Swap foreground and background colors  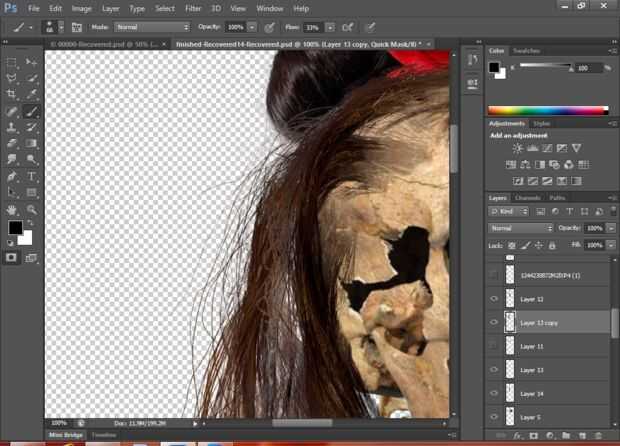30,223
